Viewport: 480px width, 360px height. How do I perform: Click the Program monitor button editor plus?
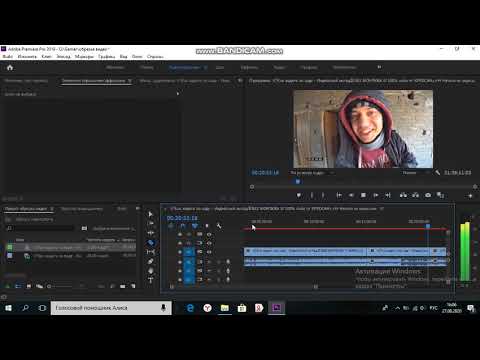click(470, 196)
